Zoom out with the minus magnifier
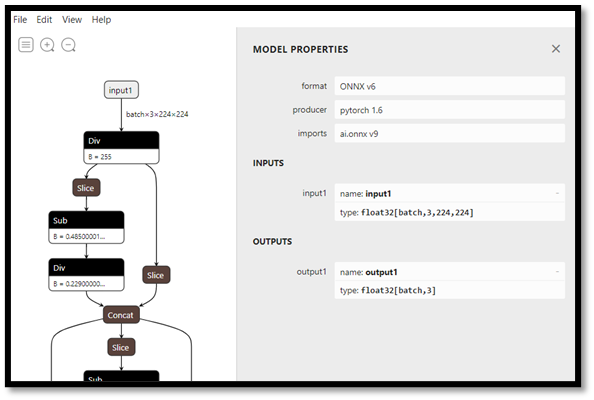 coord(69,45)
